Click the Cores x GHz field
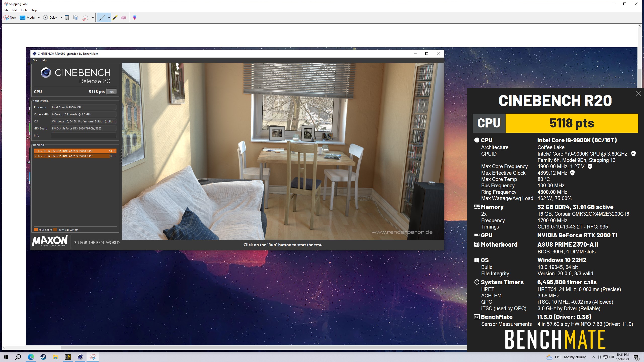644x362 pixels. click(x=84, y=114)
